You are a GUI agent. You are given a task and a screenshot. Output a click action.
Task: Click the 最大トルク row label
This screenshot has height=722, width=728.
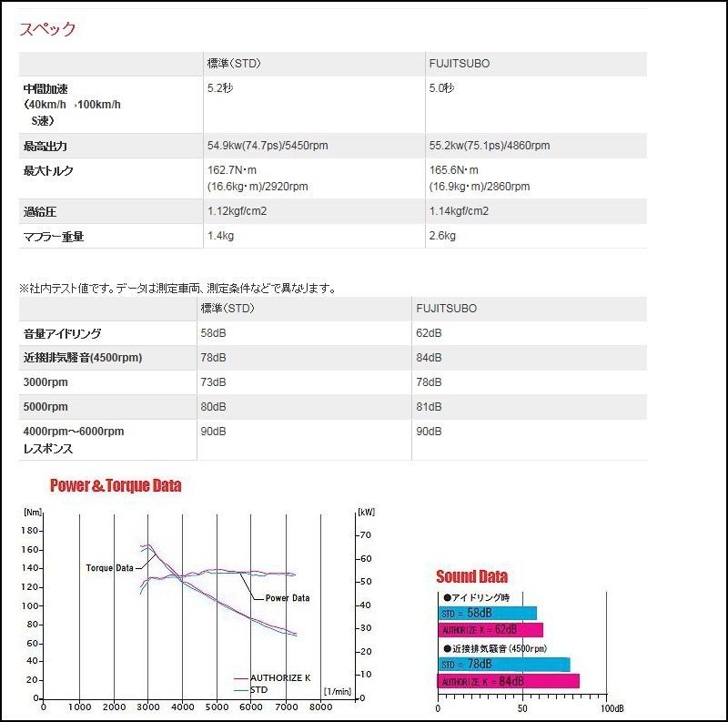(48, 170)
